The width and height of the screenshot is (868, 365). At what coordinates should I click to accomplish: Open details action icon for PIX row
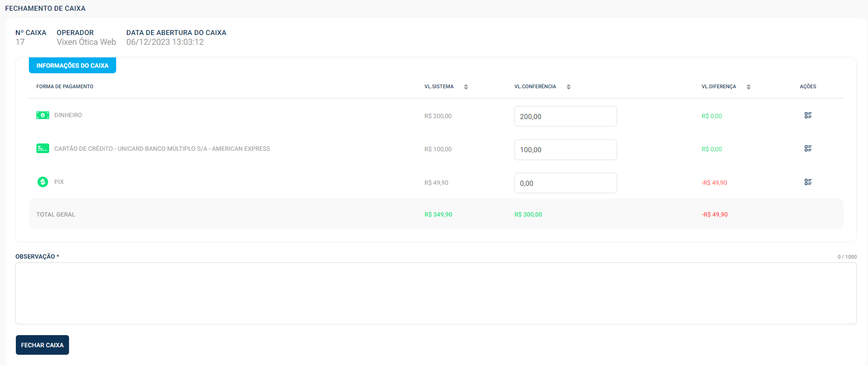tap(808, 182)
